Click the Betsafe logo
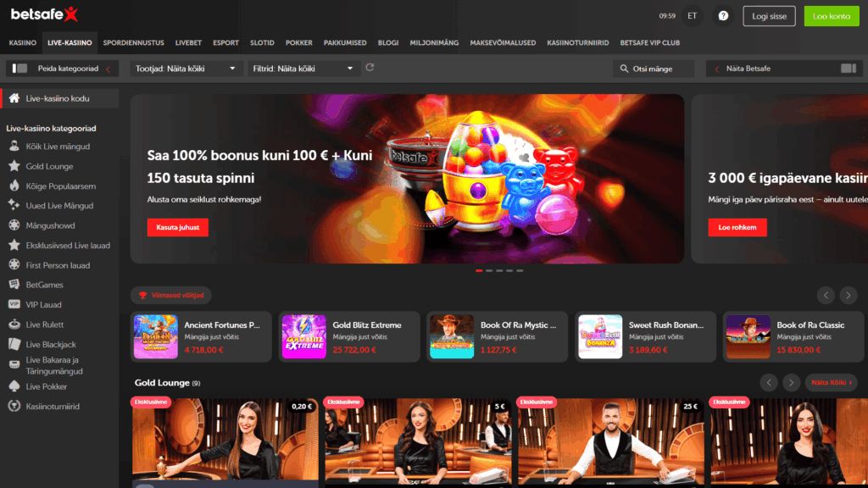This screenshot has height=488, width=868. [x=44, y=14]
